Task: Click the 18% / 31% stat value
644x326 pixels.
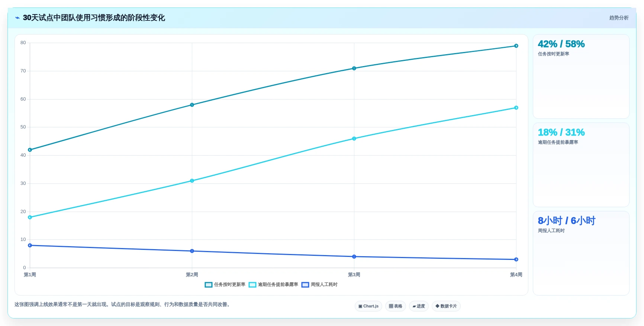Action: pyautogui.click(x=561, y=133)
